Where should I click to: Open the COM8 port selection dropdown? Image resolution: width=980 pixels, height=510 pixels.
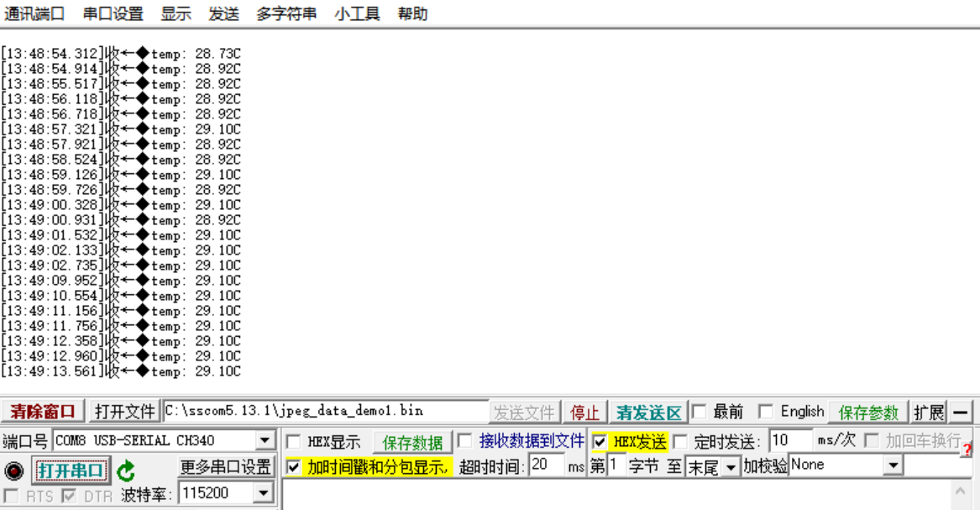point(264,439)
